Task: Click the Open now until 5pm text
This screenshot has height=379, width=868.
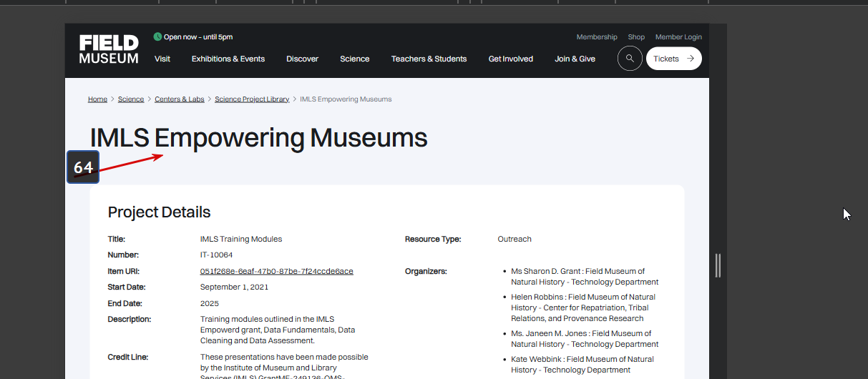Action: 198,37
